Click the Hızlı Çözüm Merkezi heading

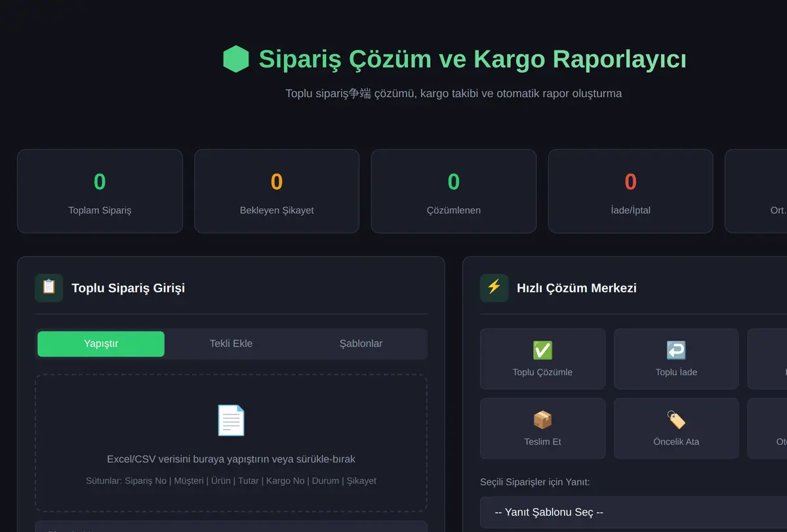click(576, 288)
